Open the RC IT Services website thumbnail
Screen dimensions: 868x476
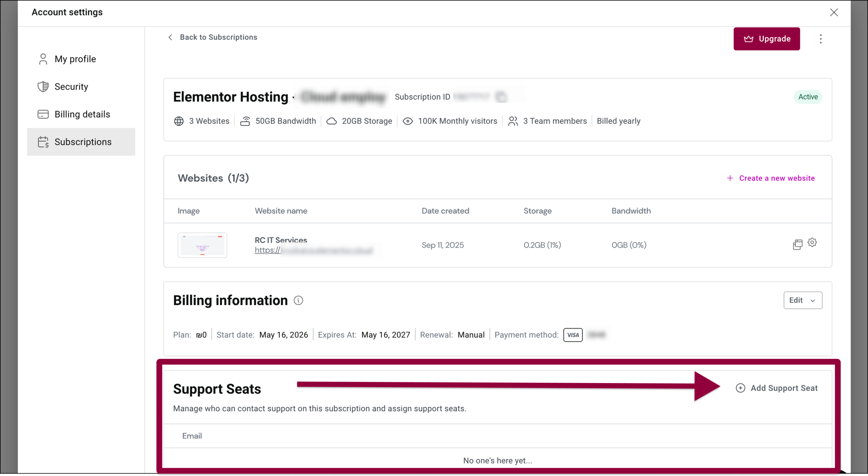202,245
